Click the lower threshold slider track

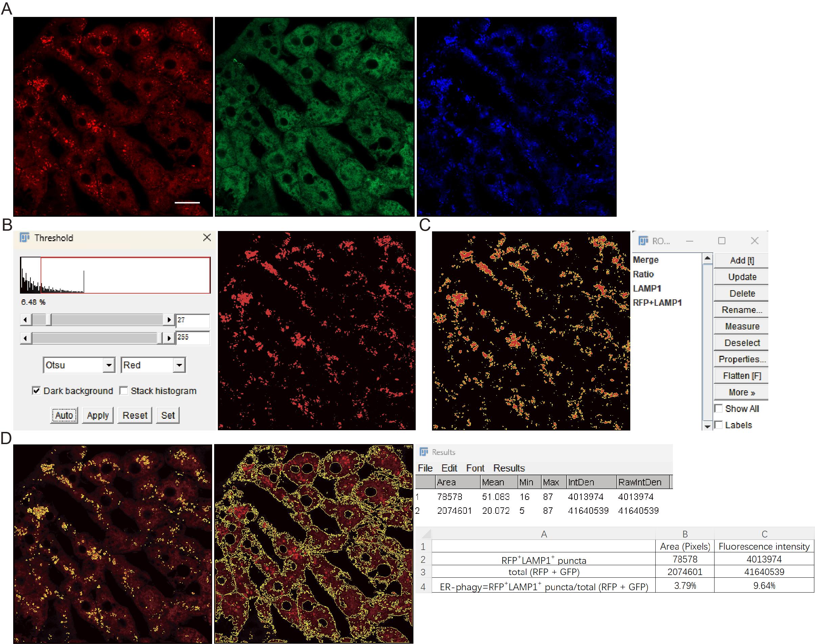pyautogui.click(x=108, y=320)
